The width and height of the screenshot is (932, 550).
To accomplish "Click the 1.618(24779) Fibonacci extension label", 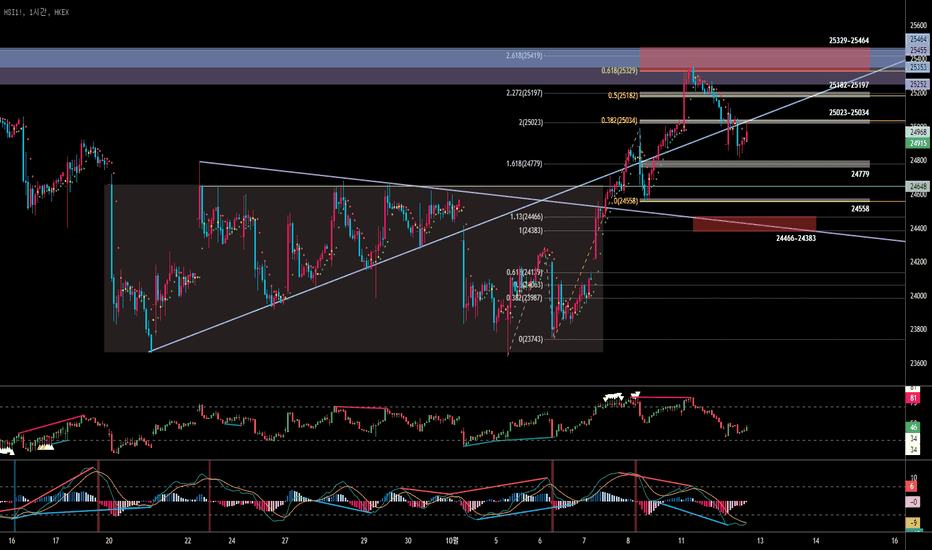I will point(524,164).
